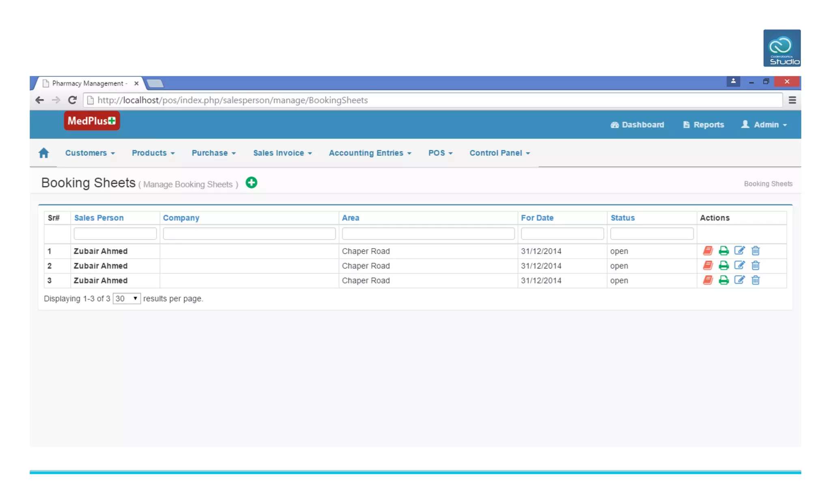This screenshot has height=504, width=831.
Task: Open the Sales Invoice menu
Action: (282, 153)
